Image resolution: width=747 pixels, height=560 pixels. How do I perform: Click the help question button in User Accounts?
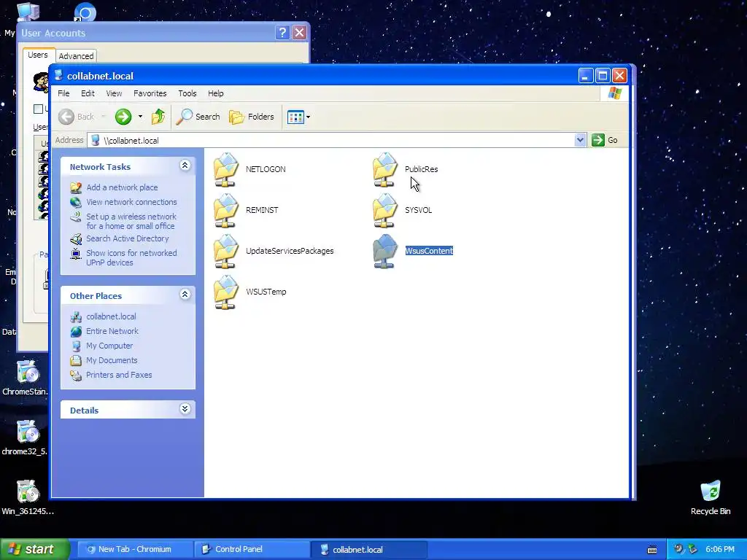point(282,32)
